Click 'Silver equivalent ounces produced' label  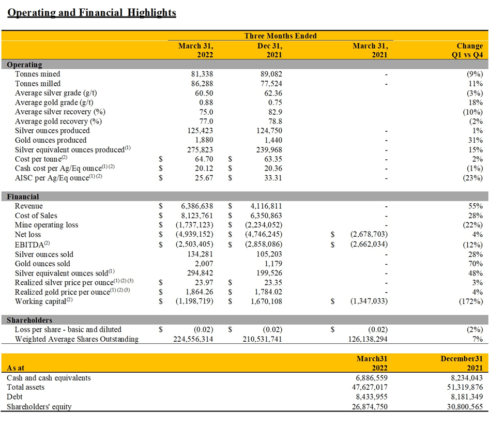[x=73, y=149]
